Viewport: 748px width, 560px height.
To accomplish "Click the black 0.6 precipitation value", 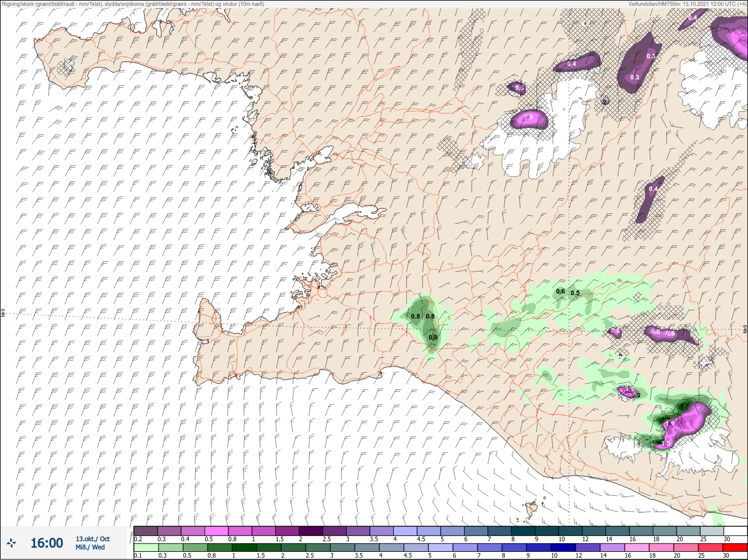I will click(x=560, y=291).
